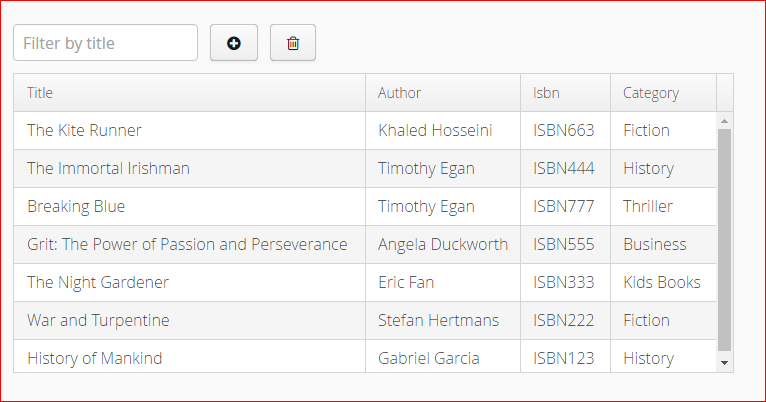766x402 pixels.
Task: Click the scrollbar down arrow
Action: click(x=724, y=362)
